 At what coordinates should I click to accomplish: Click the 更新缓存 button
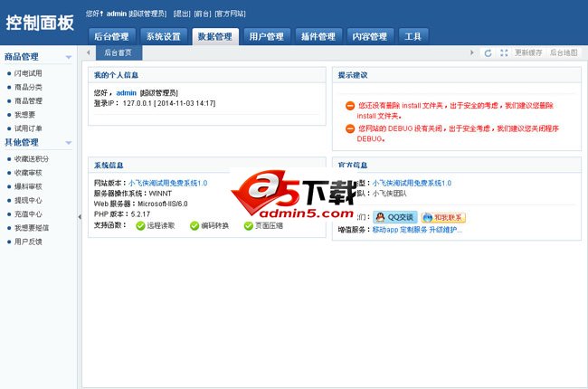tap(528, 52)
